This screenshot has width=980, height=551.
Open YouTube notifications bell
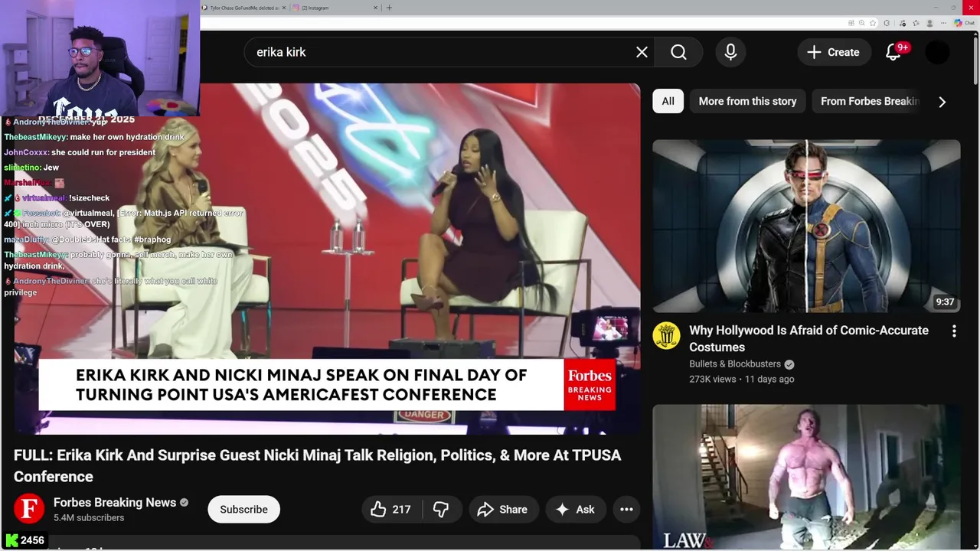pyautogui.click(x=893, y=52)
